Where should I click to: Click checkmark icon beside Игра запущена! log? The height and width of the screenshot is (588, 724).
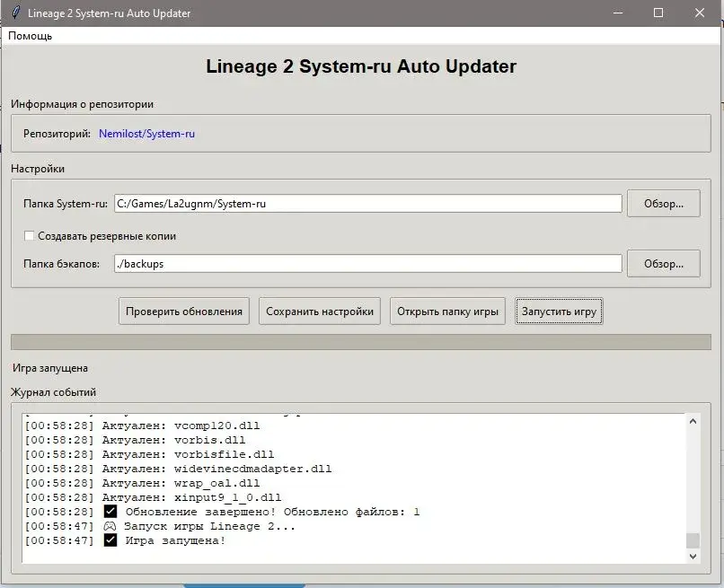(x=110, y=540)
